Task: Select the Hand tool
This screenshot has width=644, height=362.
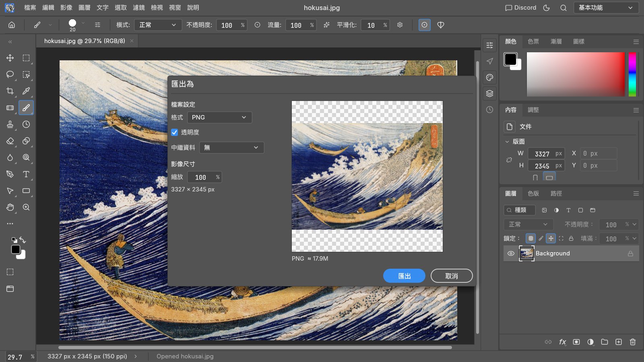Action: pos(10,207)
